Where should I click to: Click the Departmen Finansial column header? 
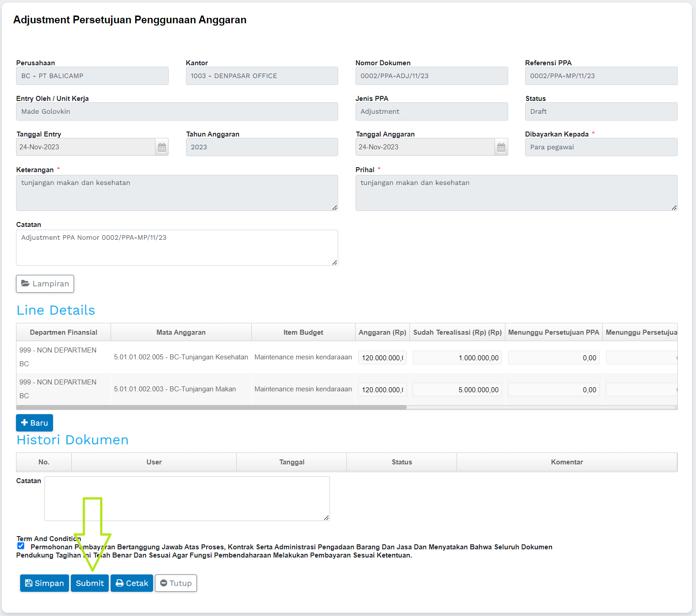tap(64, 332)
